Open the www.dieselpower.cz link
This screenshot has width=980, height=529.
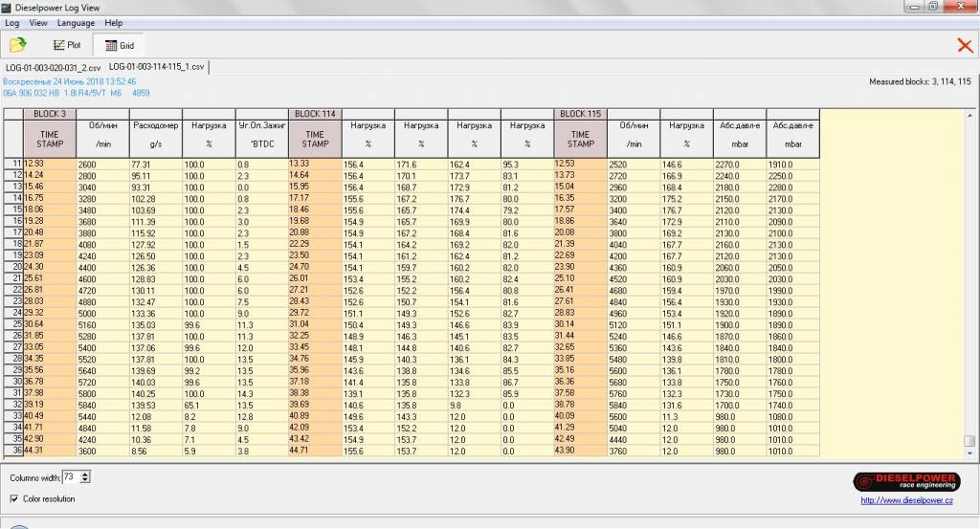[908, 499]
